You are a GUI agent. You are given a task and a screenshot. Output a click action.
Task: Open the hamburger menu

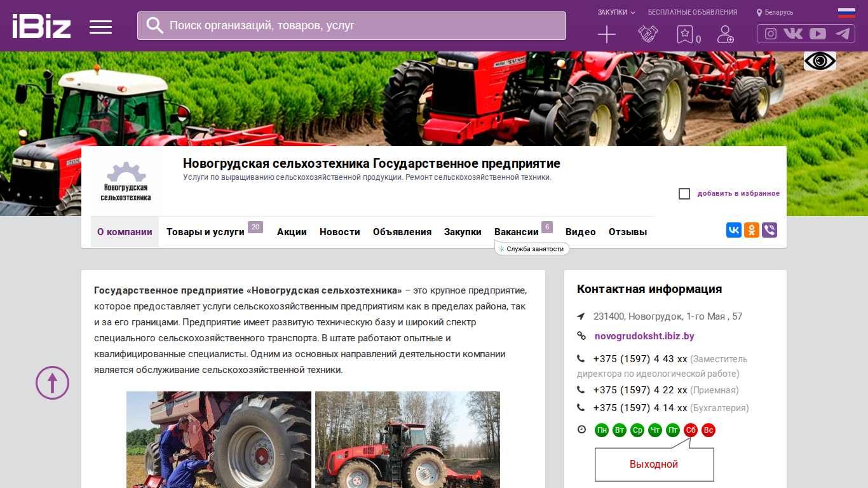click(x=100, y=27)
